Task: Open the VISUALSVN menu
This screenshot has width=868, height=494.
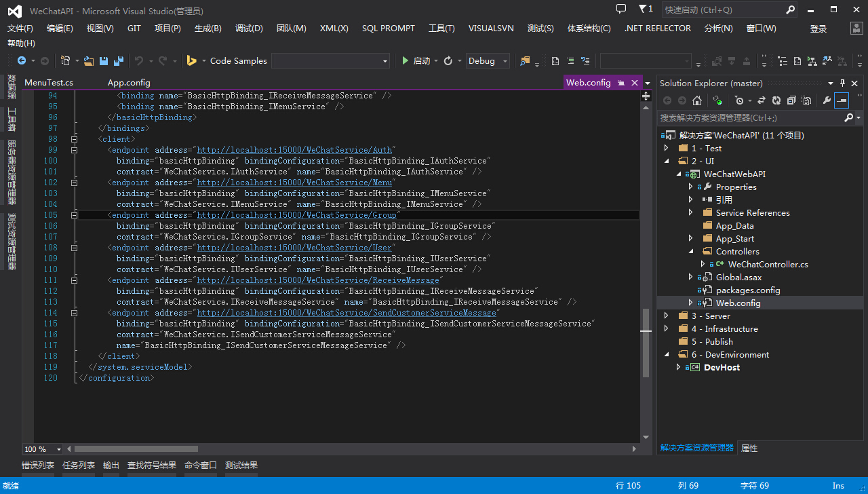Action: pyautogui.click(x=491, y=28)
